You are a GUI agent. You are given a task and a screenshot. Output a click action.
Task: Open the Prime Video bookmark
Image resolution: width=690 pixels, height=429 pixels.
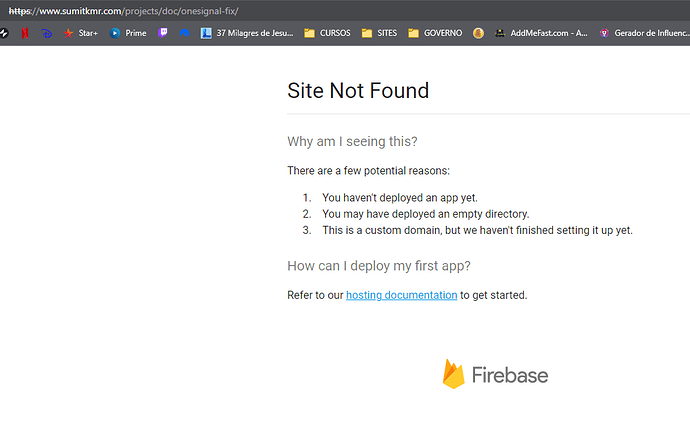(x=128, y=33)
